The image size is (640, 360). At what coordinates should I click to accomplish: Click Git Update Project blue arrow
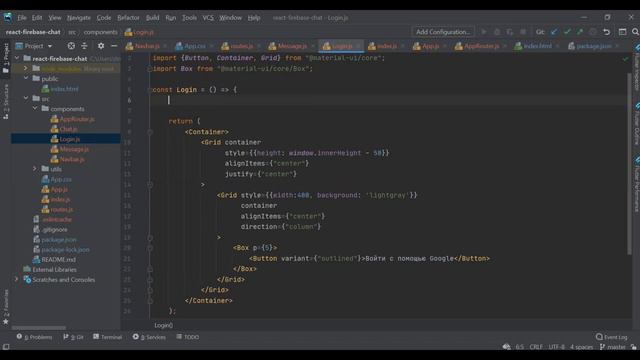point(554,32)
